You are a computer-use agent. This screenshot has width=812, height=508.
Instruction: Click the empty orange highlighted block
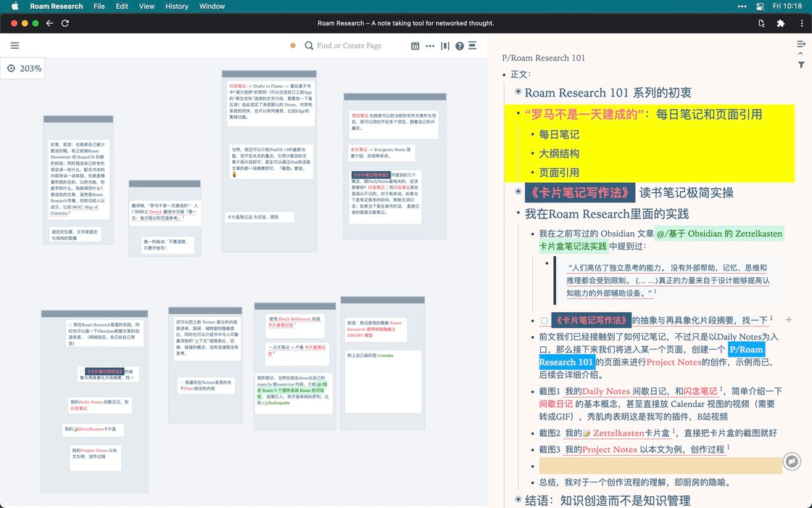(660, 465)
